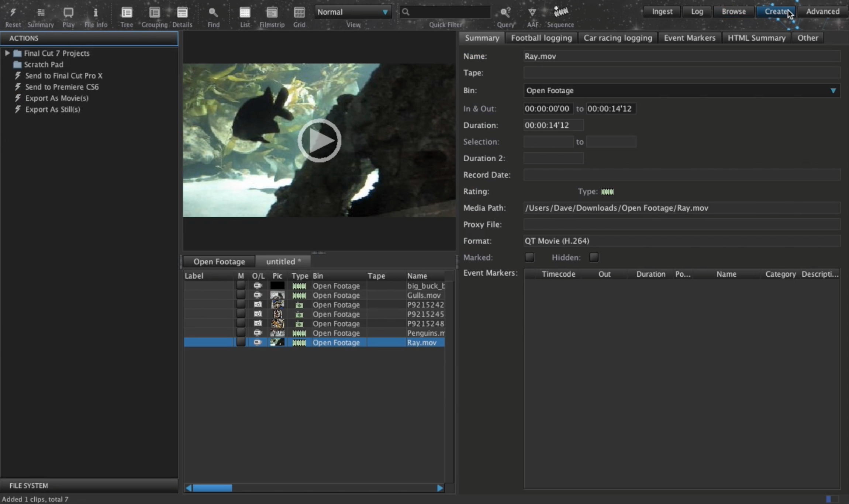Switch to the Football logging tab
Screen dimensions: 849x504
(541, 38)
